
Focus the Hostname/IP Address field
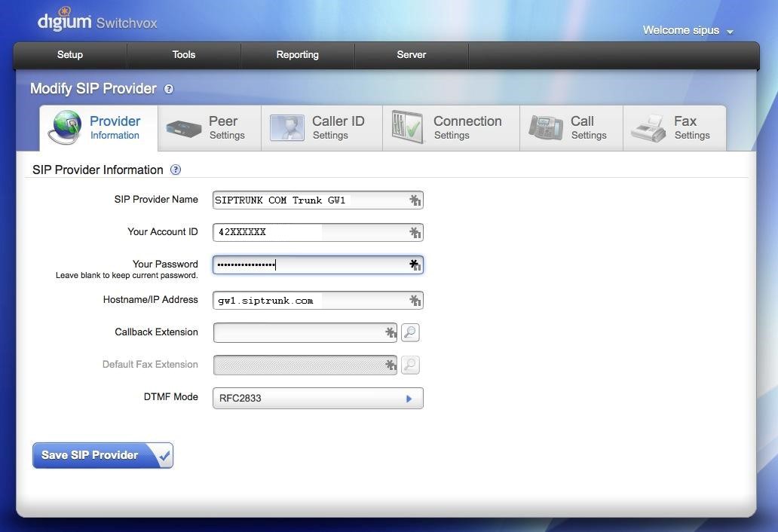point(318,301)
